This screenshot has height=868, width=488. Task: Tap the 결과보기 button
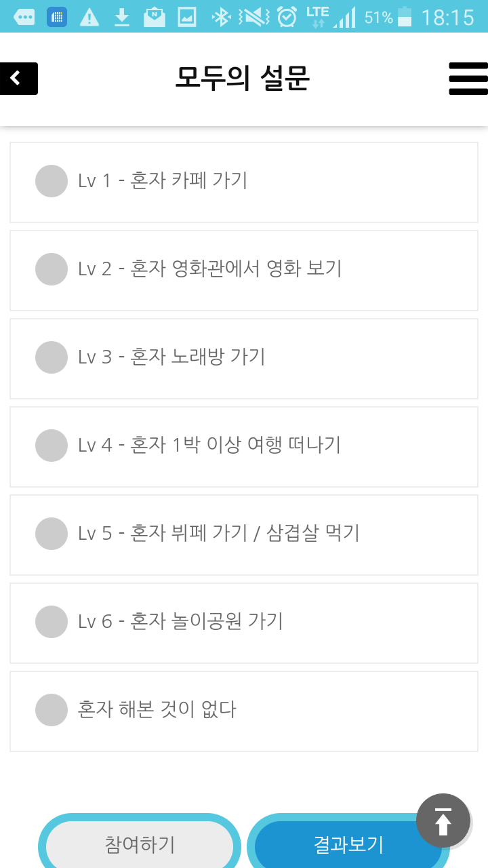[348, 844]
